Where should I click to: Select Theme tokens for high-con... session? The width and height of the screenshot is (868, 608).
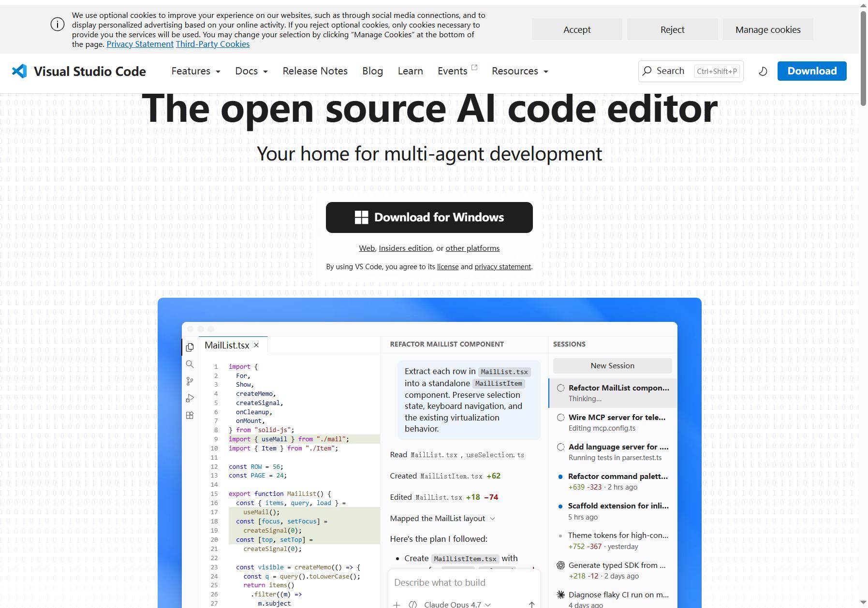(x=613, y=541)
